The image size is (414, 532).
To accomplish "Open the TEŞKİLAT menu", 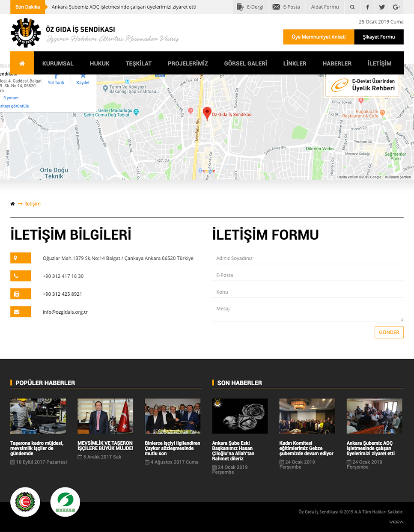I will tap(139, 63).
